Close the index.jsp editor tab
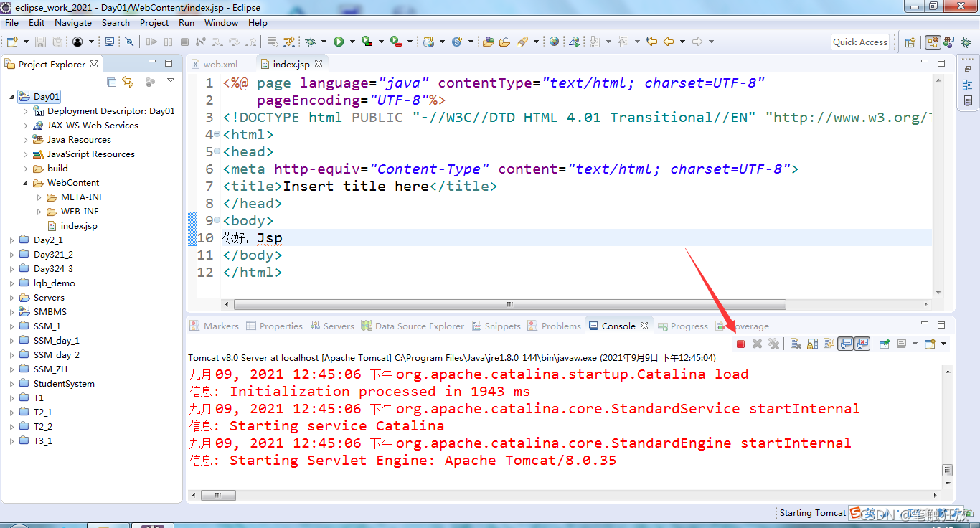This screenshot has width=980, height=528. (x=319, y=64)
